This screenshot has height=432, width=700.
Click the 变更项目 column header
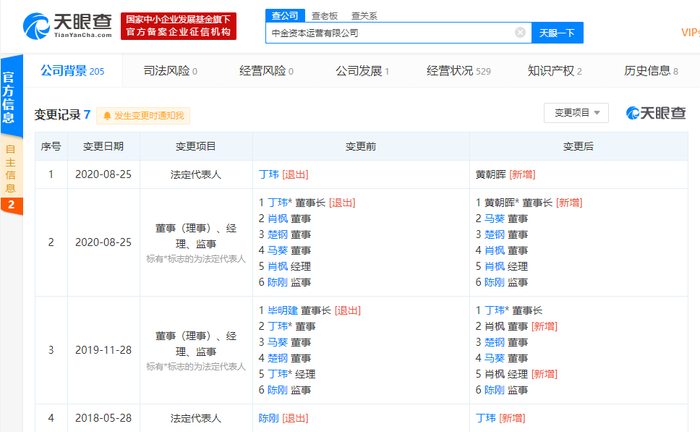coord(196,146)
